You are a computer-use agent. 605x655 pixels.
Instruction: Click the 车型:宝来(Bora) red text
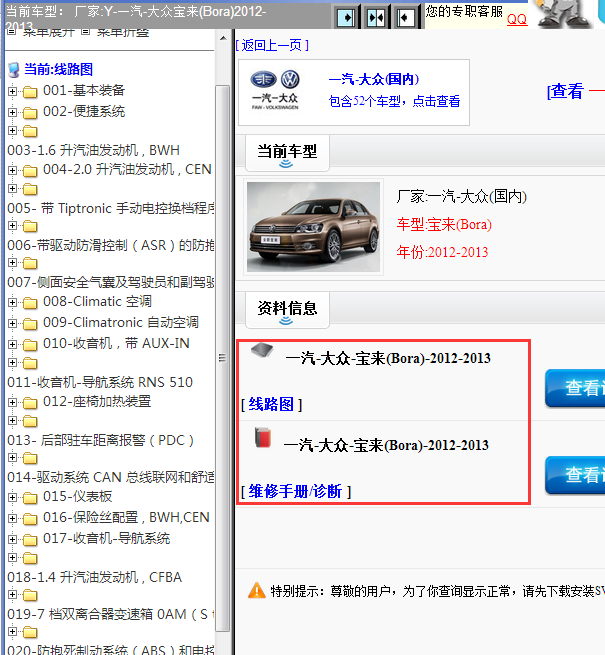(444, 225)
